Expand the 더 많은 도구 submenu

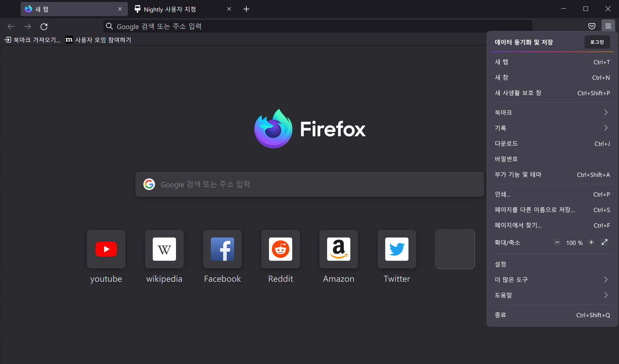coord(552,280)
